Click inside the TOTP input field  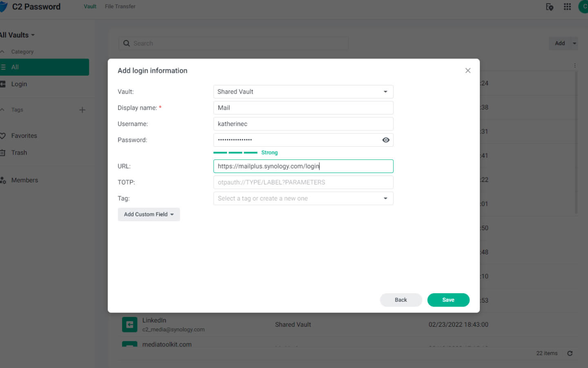click(x=303, y=182)
